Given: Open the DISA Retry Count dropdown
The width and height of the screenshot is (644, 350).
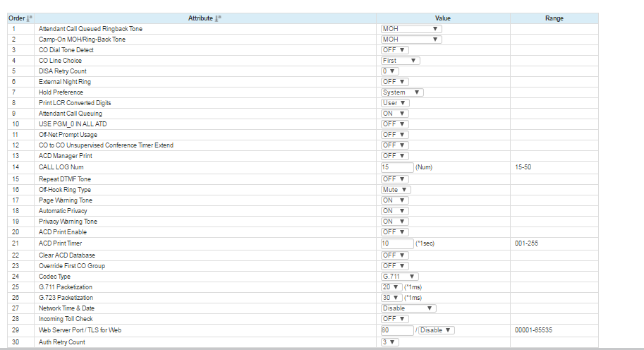Looking at the screenshot, I should coord(389,71).
